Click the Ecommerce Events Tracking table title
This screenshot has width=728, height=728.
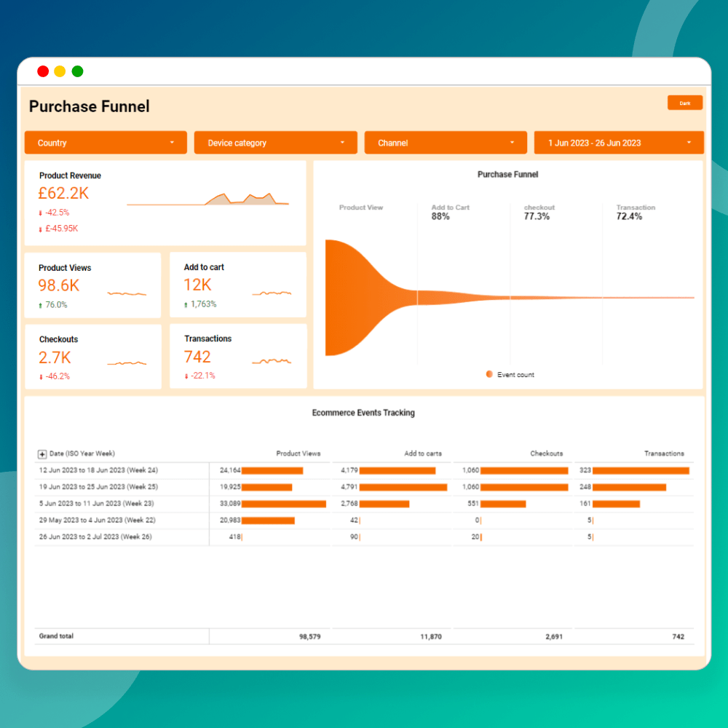click(363, 413)
